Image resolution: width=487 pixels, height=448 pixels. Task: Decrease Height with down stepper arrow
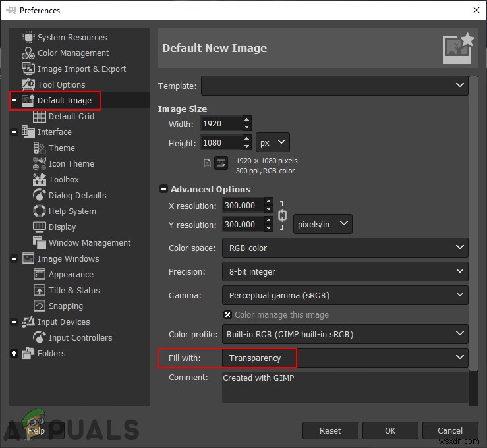click(x=246, y=146)
